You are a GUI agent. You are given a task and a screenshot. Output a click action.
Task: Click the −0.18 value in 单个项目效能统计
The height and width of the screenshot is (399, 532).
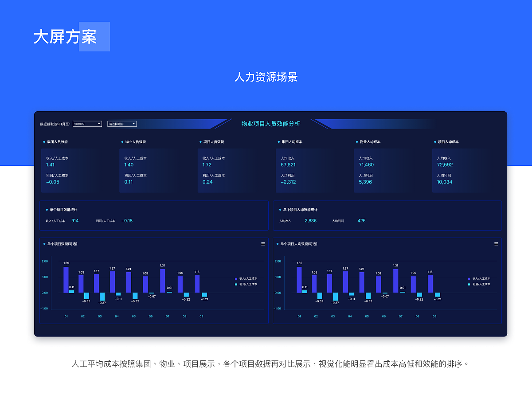click(x=127, y=221)
